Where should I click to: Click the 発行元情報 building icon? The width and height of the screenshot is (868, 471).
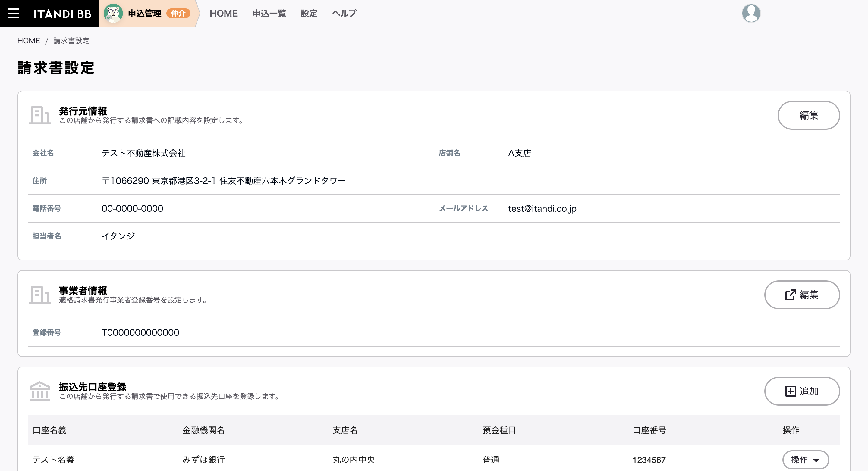click(x=39, y=115)
